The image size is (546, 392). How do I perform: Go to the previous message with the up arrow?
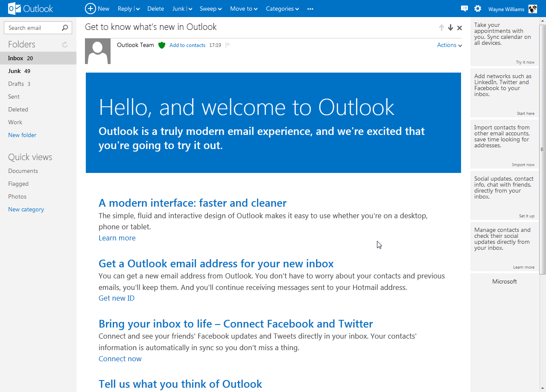coord(441,27)
